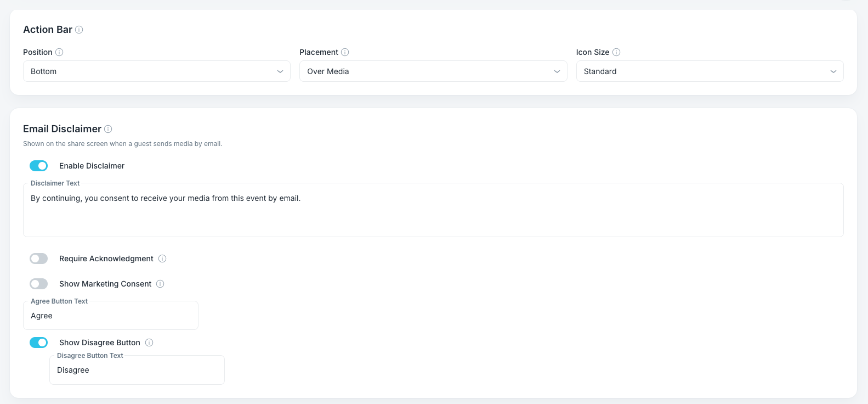Open the Placement dropdown set to Over Media
The height and width of the screenshot is (404, 868).
click(x=433, y=71)
